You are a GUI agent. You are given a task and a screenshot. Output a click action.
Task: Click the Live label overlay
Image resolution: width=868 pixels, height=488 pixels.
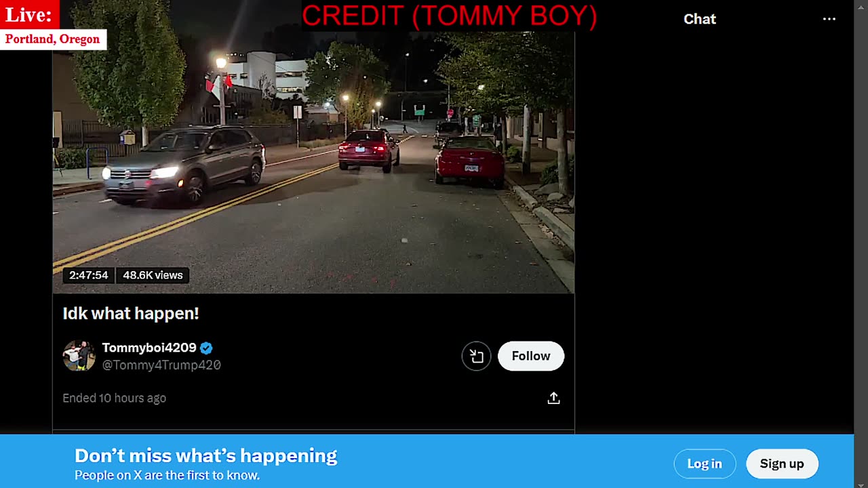click(29, 14)
